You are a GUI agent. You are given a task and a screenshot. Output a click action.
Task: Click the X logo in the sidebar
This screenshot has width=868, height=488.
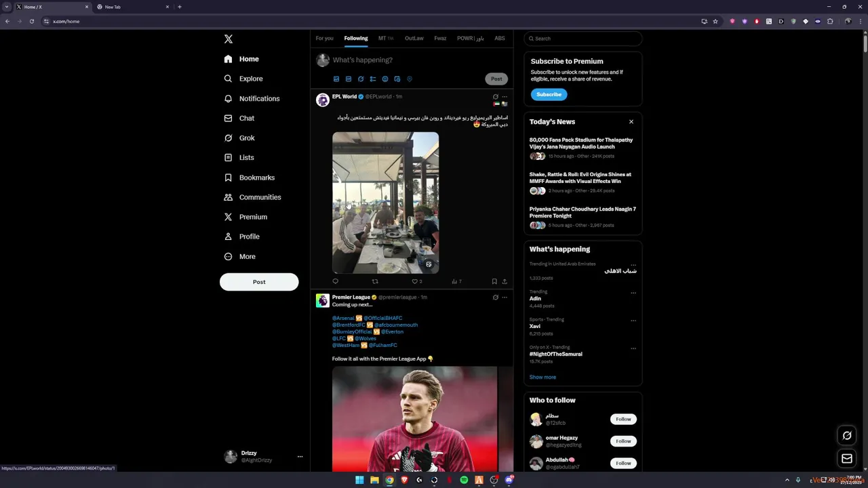229,39
